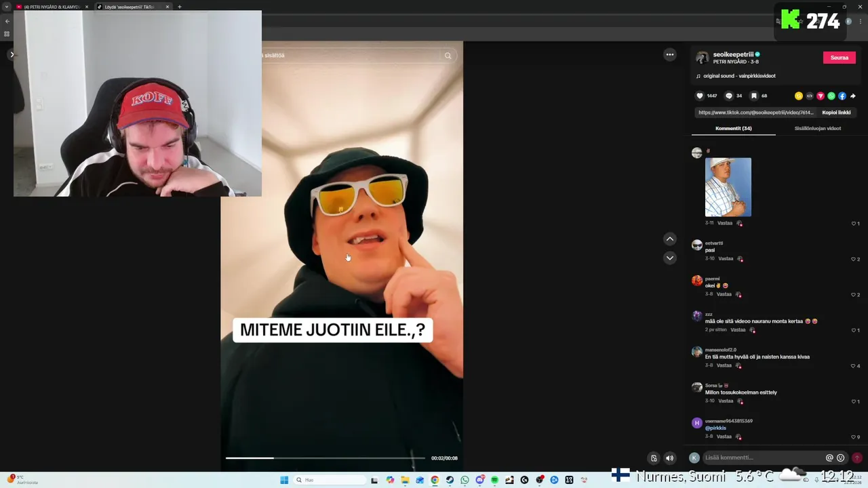Open Spotify from the taskbar

(494, 480)
